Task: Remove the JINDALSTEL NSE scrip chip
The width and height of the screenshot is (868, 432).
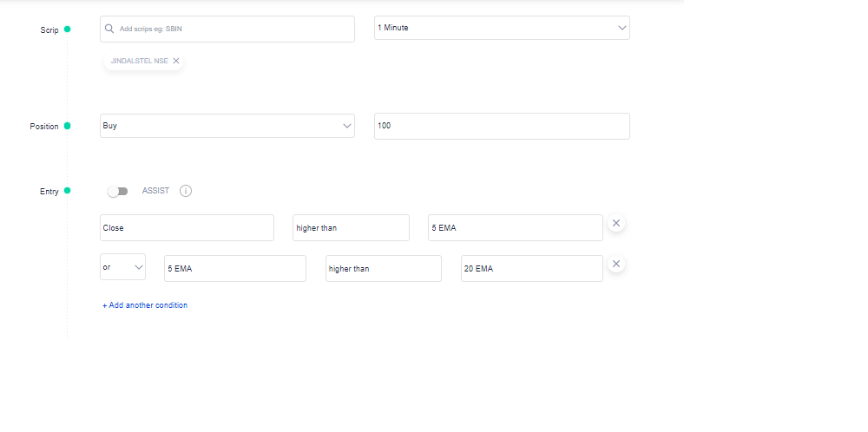Action: 176,61
